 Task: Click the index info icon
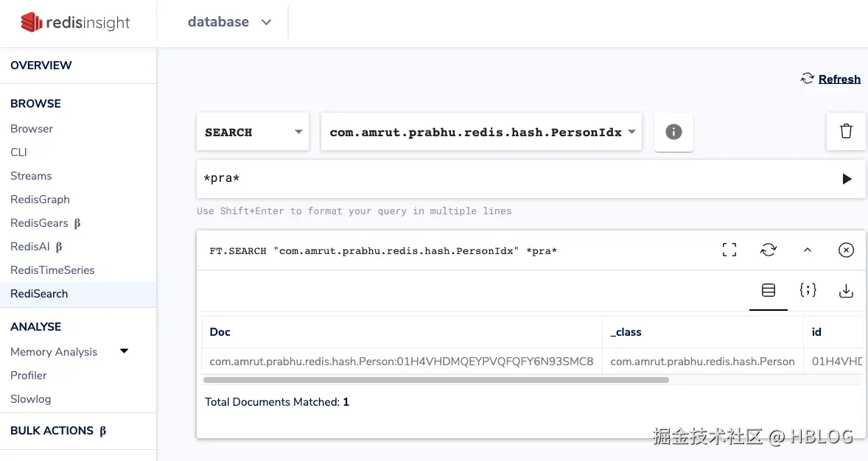coord(673,132)
